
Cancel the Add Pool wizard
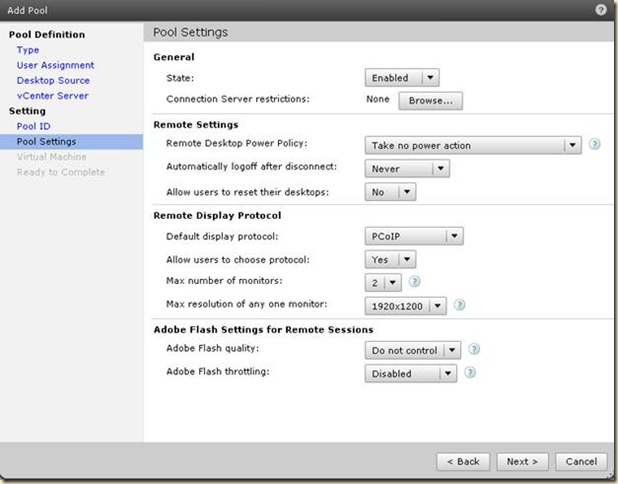580,461
